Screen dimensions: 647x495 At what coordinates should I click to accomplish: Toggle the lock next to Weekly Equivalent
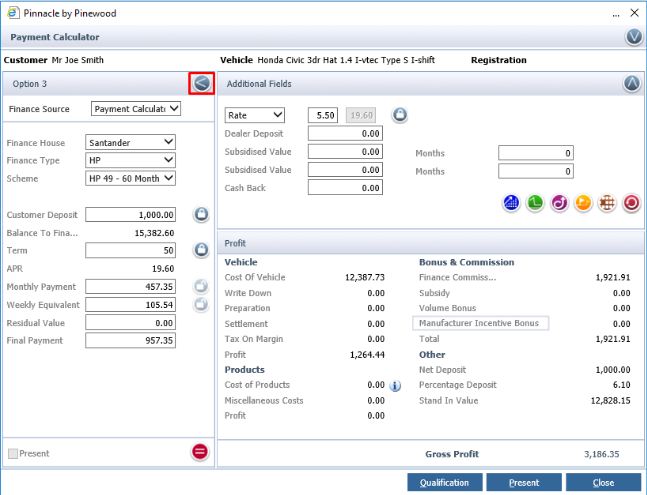[201, 304]
